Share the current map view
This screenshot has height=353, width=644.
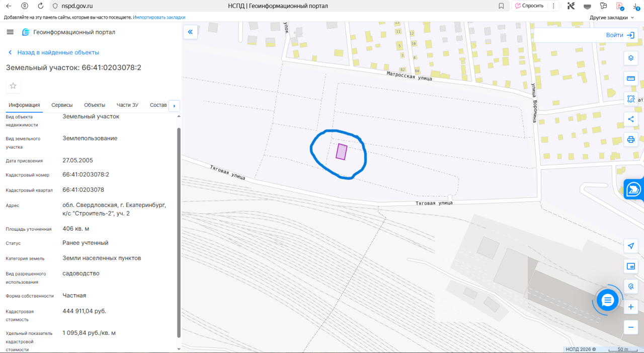tap(630, 119)
